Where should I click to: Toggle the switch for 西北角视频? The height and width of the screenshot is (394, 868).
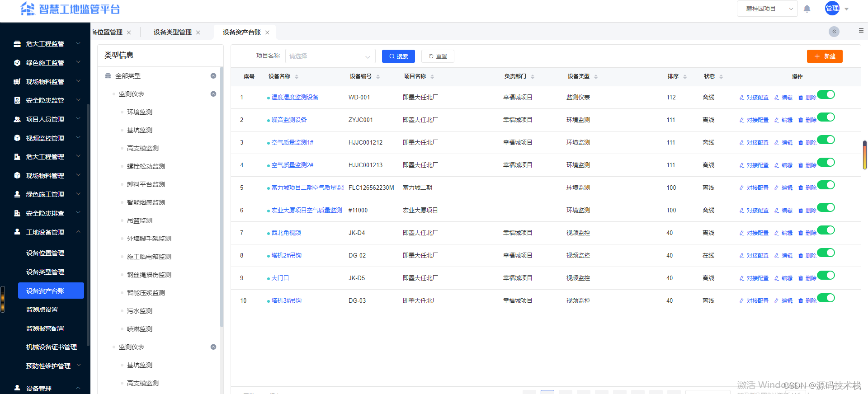pos(826,230)
